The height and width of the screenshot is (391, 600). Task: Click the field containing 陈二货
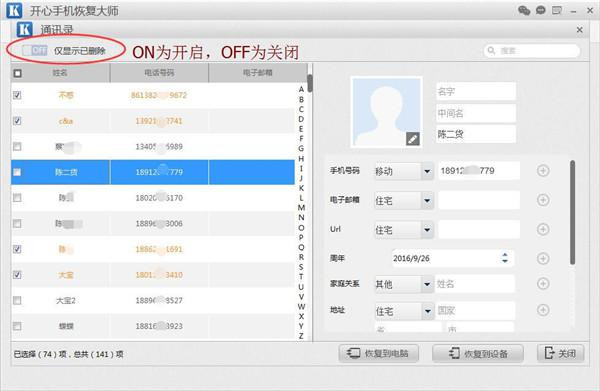tap(476, 134)
